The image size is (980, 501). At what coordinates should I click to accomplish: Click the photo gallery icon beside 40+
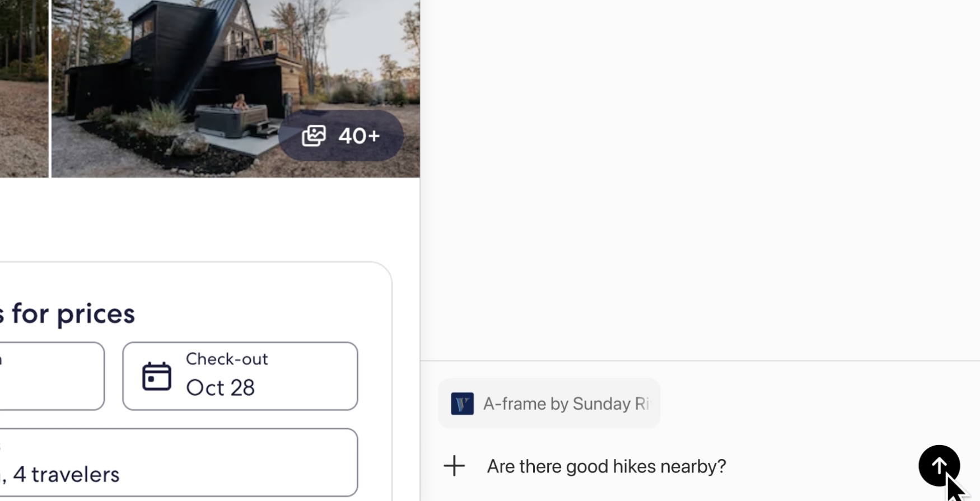click(314, 136)
